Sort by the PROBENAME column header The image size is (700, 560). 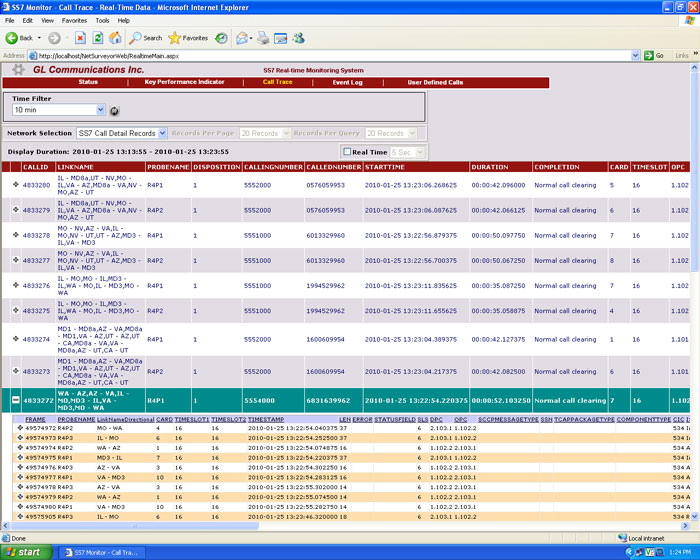(168, 167)
